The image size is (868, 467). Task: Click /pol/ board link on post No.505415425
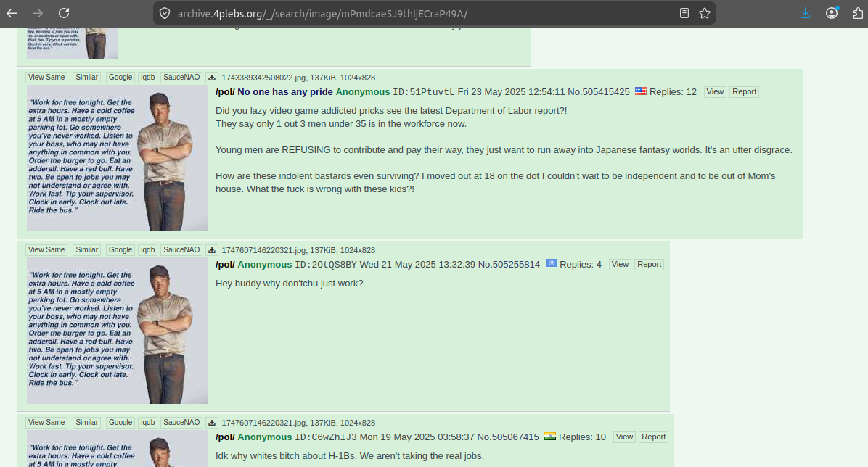(225, 92)
